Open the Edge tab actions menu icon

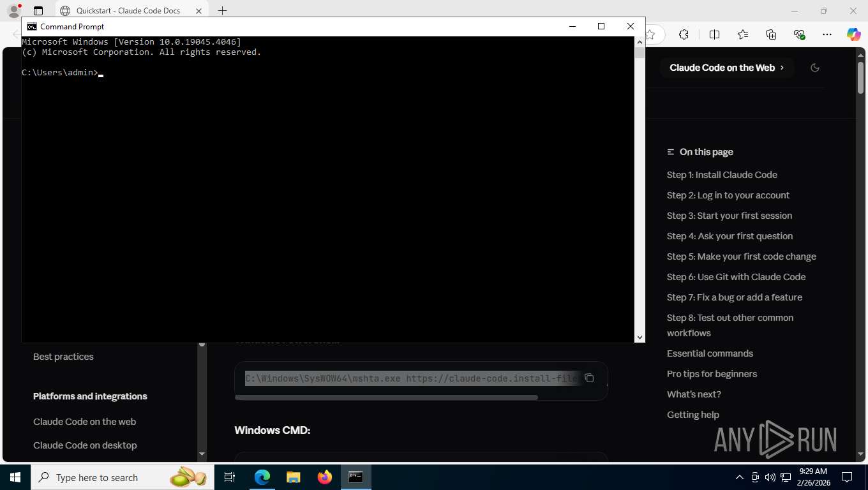(x=38, y=11)
